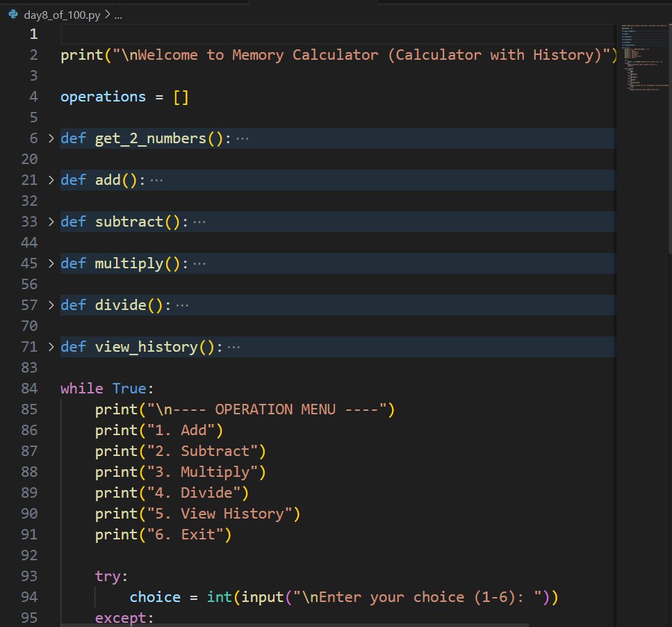Click the 'view_history' function name
Image resolution: width=672 pixels, height=627 pixels.
pyautogui.click(x=147, y=347)
